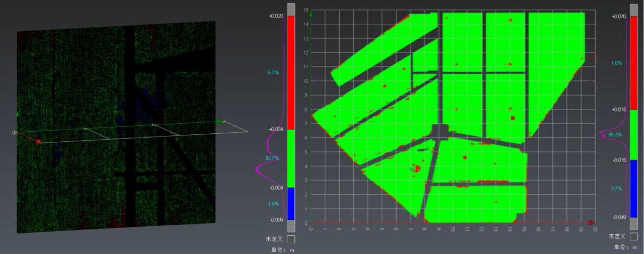Toggle the left 未定义 checkbox
This screenshot has width=644, height=254.
click(x=291, y=239)
